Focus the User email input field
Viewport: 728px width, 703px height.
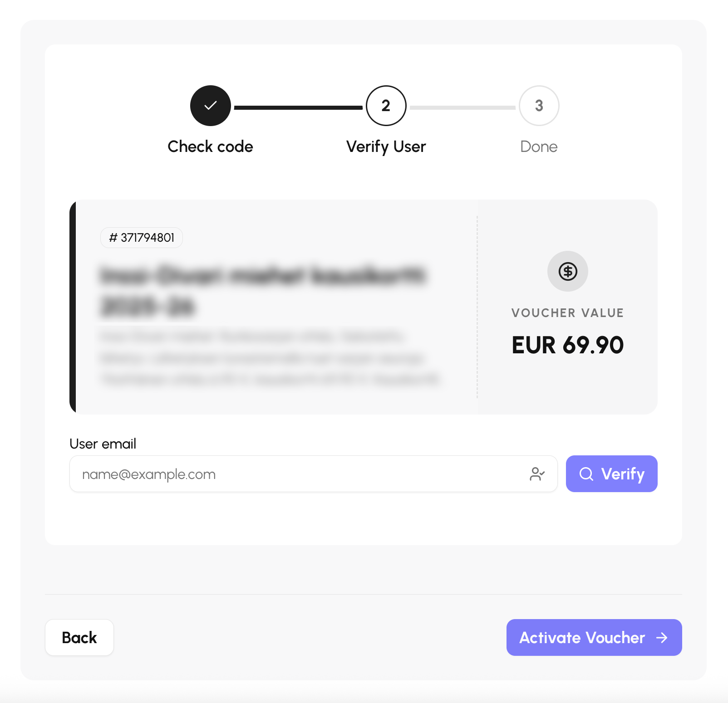click(x=313, y=474)
